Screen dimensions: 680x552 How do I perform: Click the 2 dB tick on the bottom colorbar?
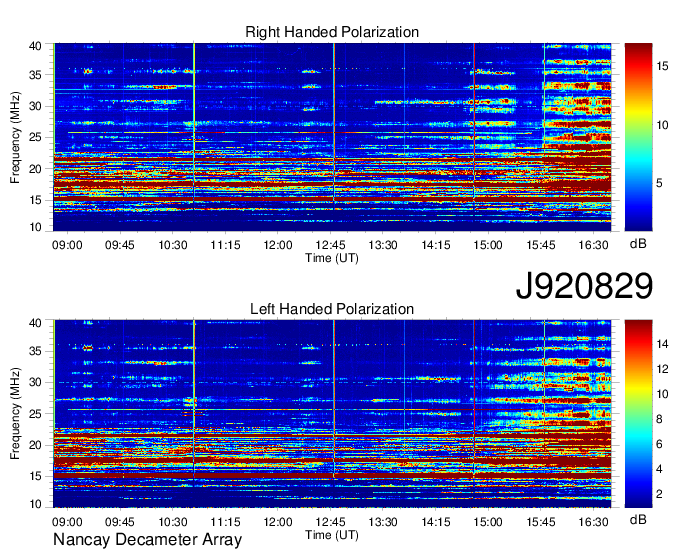click(659, 494)
